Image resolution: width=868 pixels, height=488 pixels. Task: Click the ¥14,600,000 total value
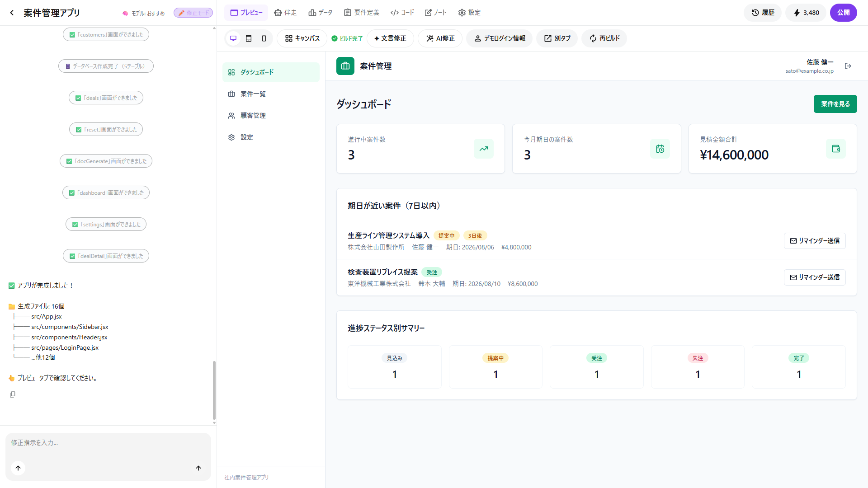(x=734, y=155)
